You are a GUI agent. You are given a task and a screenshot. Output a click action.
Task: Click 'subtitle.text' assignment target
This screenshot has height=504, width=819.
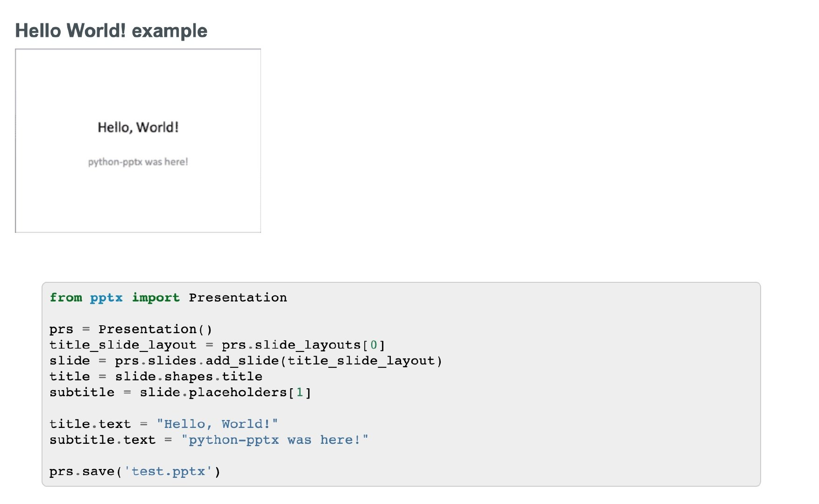pyautogui.click(x=103, y=440)
